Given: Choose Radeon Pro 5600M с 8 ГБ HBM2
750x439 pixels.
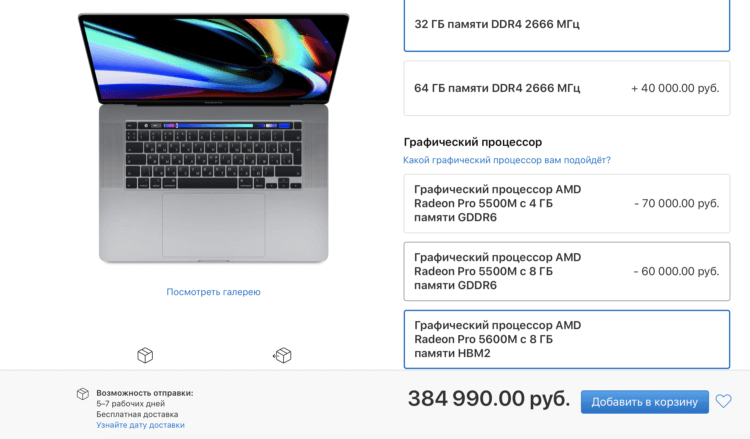Looking at the screenshot, I should (x=567, y=339).
